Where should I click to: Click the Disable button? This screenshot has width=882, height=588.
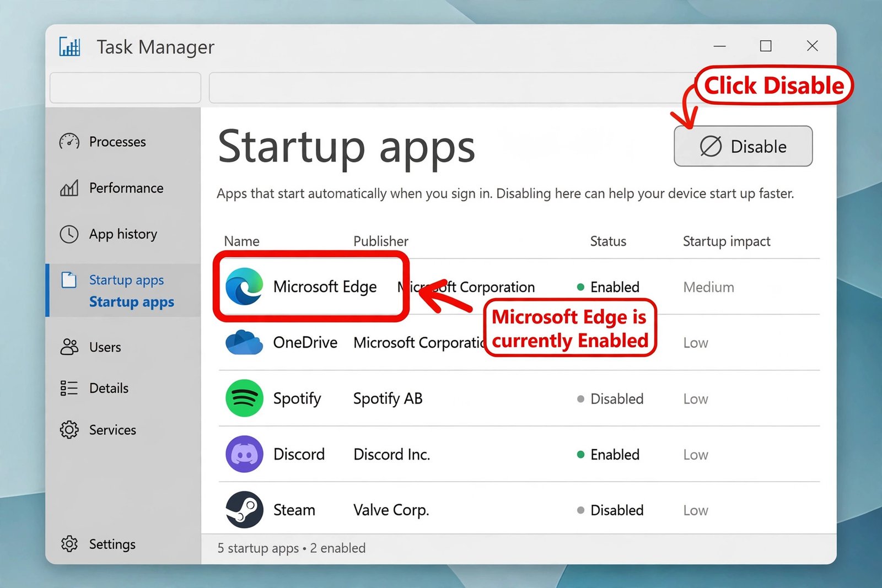coord(743,146)
